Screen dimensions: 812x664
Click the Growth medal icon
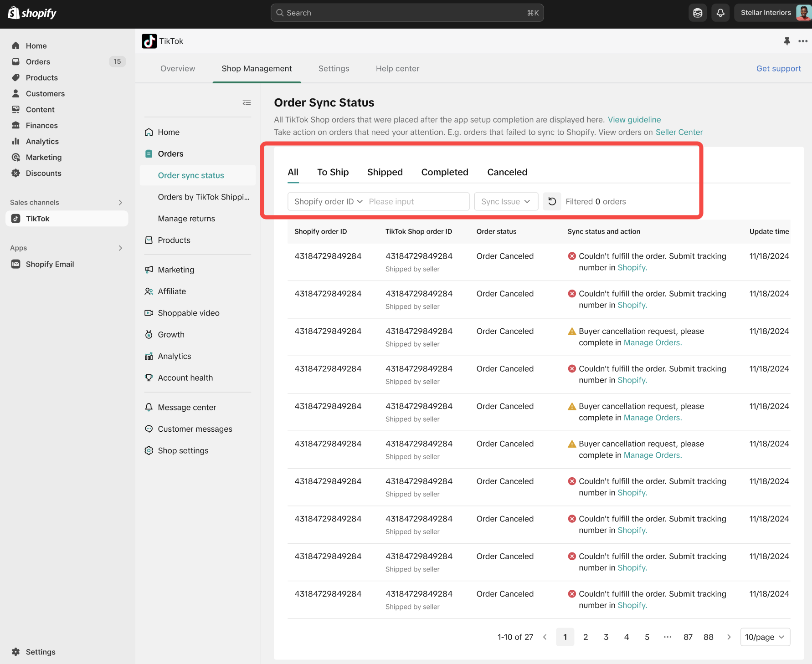point(149,334)
